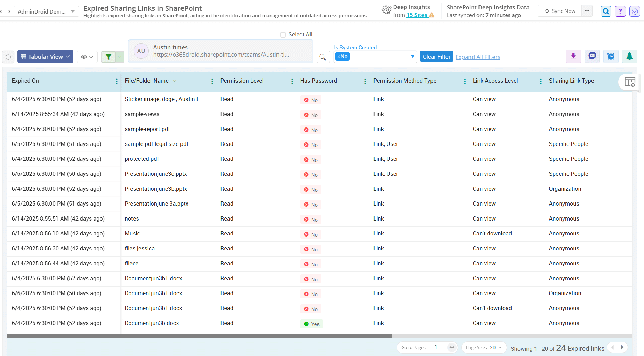Click the help question mark icon
This screenshot has height=356, width=644.
point(620,11)
